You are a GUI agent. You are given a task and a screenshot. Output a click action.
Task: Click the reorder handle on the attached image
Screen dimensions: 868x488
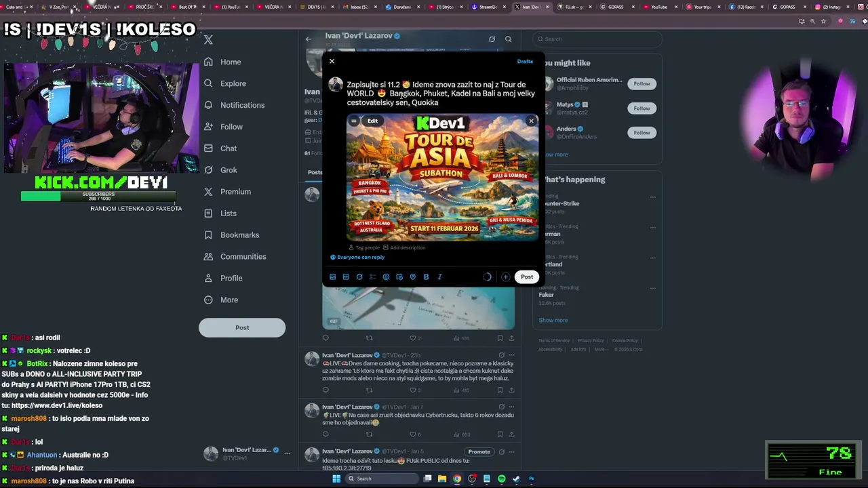(353, 121)
